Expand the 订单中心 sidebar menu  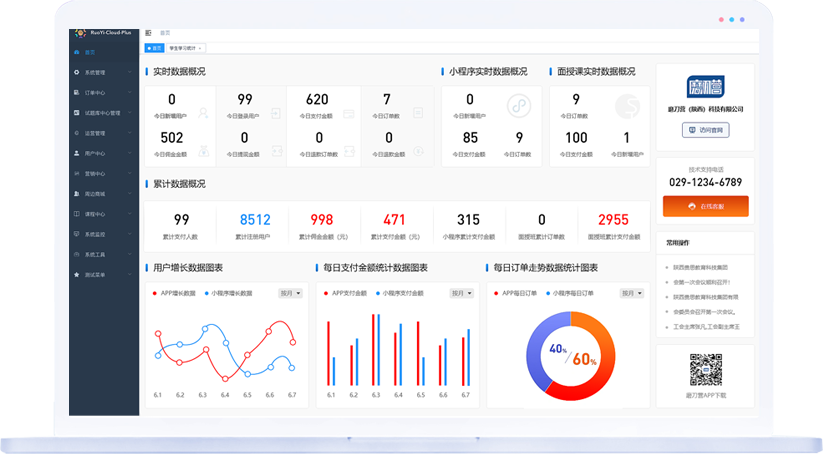coord(100,92)
